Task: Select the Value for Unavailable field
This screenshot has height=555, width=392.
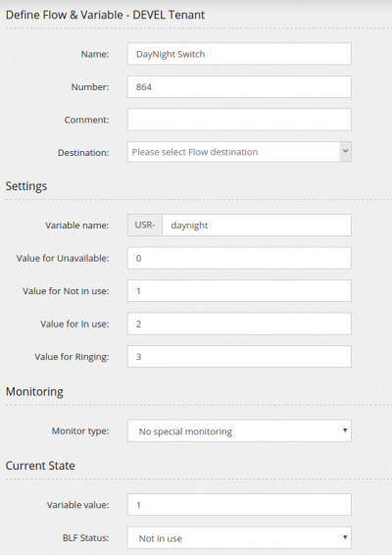Action: point(239,258)
